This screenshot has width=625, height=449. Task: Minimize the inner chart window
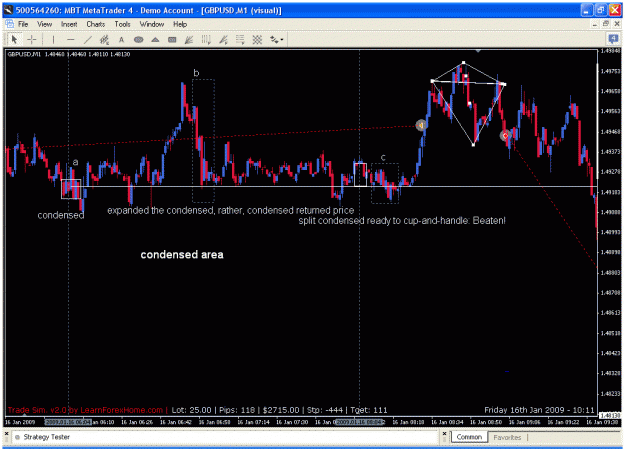coord(595,24)
